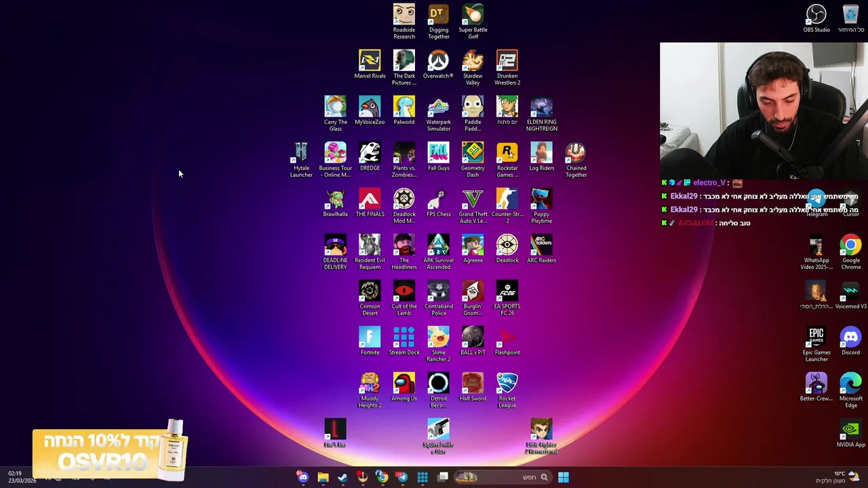The image size is (868, 488).
Task: Click the Windows Start button in taskbar
Action: [564, 477]
